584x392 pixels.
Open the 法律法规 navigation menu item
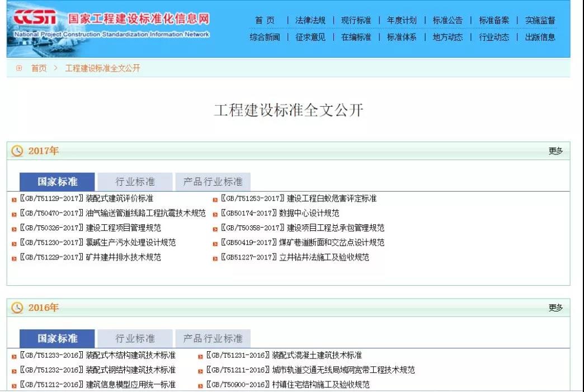point(310,20)
